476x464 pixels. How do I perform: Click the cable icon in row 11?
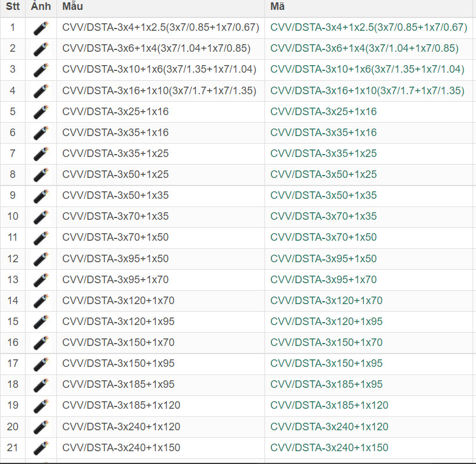[x=40, y=238]
